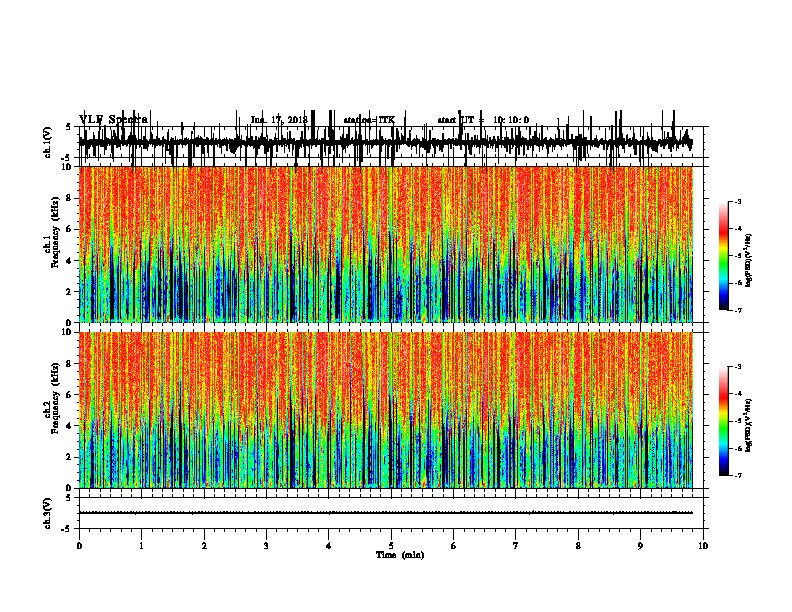Click the "5" tick on the time axis
The height and width of the screenshot is (612, 792).
(391, 546)
